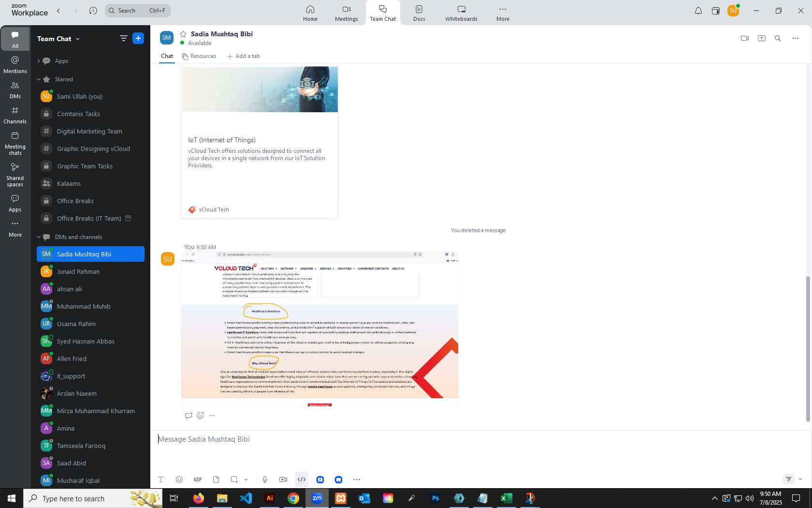Open the Windows Start menu
The width and height of the screenshot is (812, 508).
pos(12,498)
